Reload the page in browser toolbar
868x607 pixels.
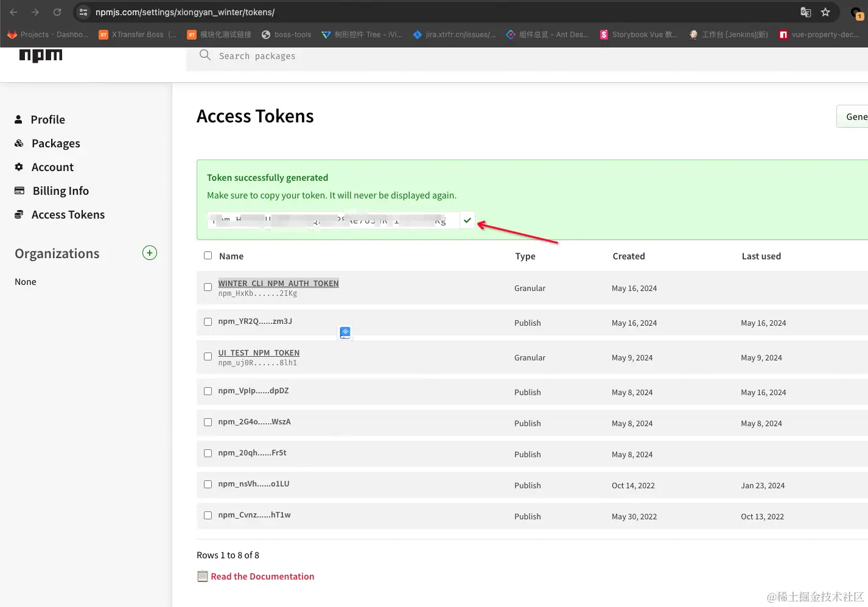57,12
